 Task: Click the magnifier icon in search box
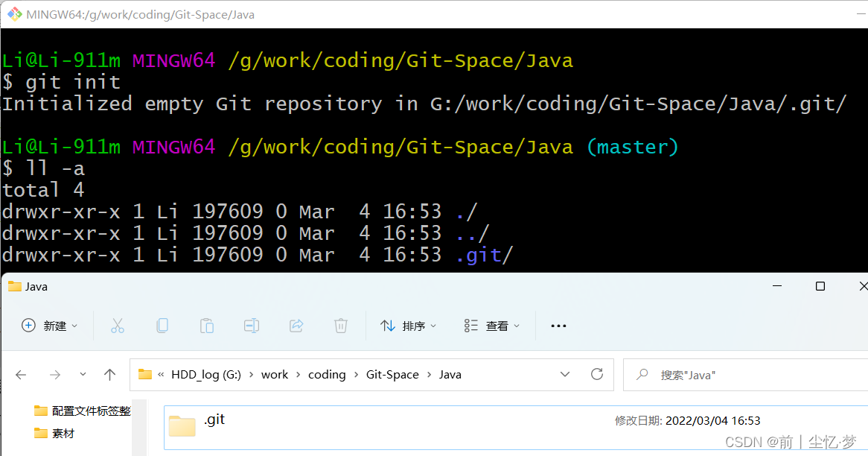[642, 375]
